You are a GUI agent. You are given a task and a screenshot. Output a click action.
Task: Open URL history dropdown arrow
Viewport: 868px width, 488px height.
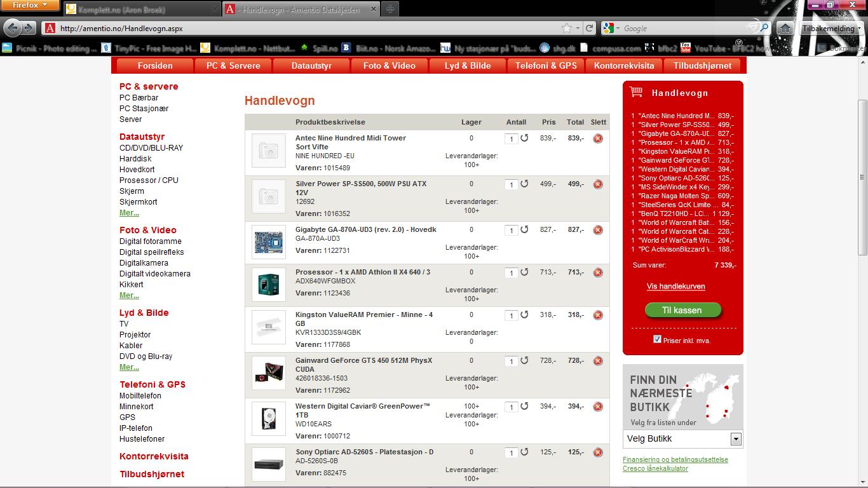pyautogui.click(x=578, y=28)
